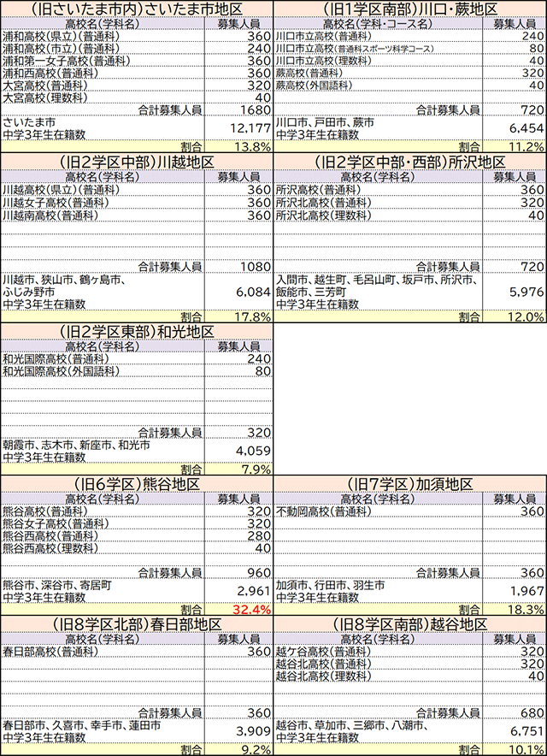Click the 13.8% ratio cell
The height and width of the screenshot is (756, 547).
pos(252,146)
